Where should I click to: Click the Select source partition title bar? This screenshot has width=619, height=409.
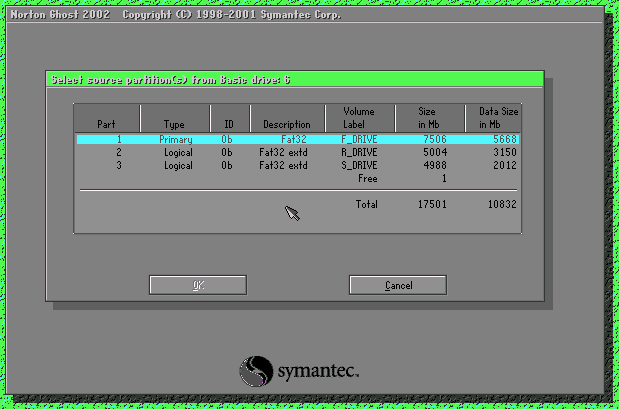294,79
